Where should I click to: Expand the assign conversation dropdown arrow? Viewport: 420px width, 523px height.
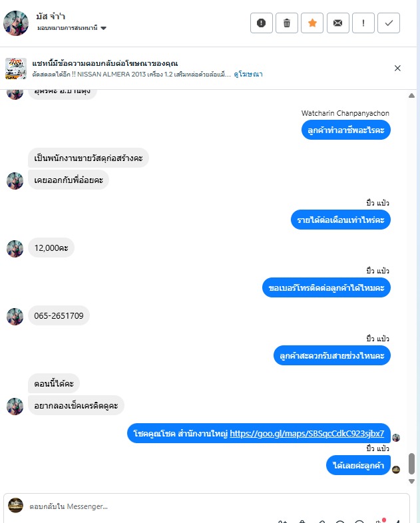tap(103, 28)
